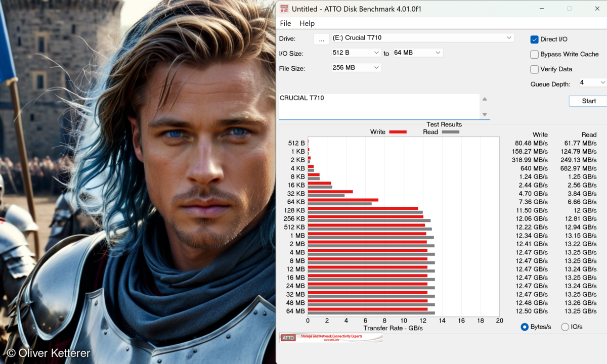The width and height of the screenshot is (607, 364).
Task: Click the "1 KB" row label in chart
Action: pyautogui.click(x=297, y=152)
